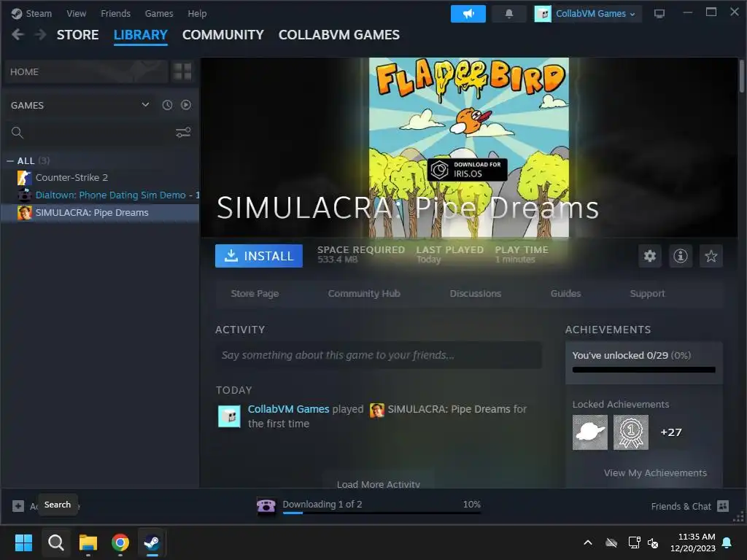Viewport: 747px width, 560px height.
Task: Expand CollabVM Games account dropdown
Action: pyautogui.click(x=587, y=14)
